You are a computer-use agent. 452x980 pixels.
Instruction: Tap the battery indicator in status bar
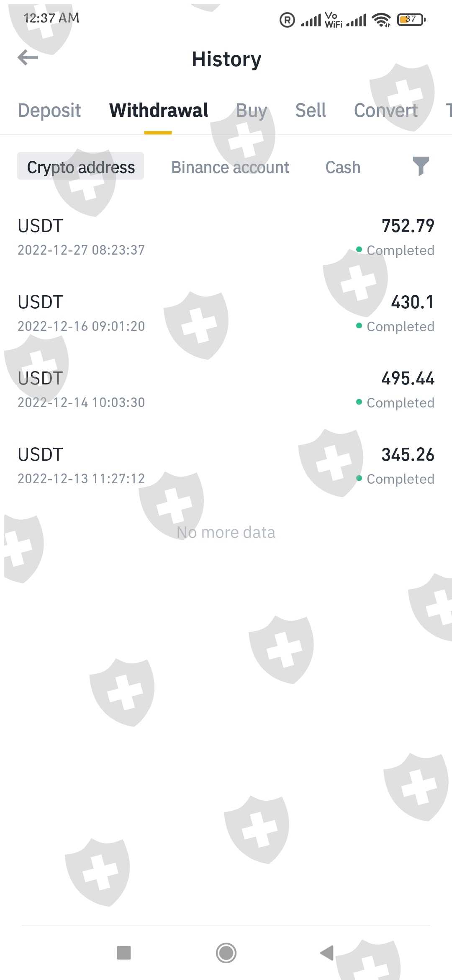411,19
